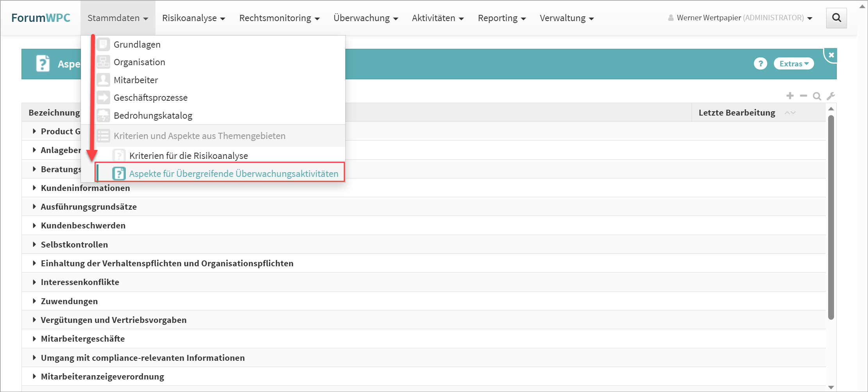Sort by Letzte Bearbeitung column

[737, 113]
